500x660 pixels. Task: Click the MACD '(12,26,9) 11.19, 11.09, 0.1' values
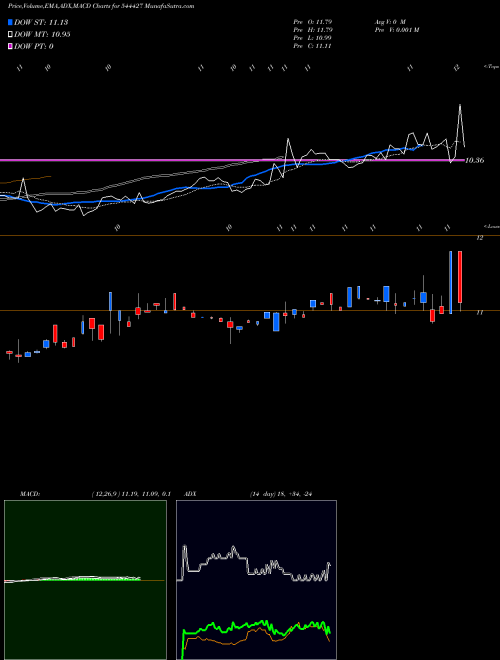(131, 494)
